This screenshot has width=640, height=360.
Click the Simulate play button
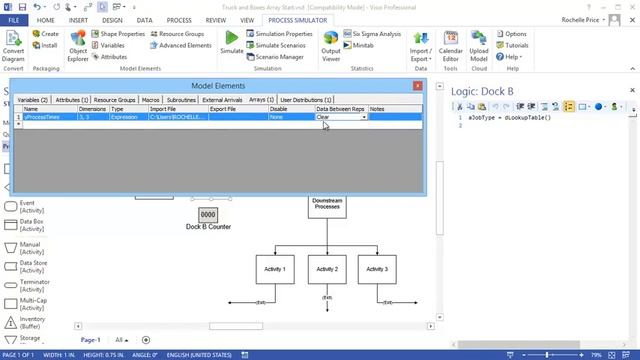pos(231,42)
